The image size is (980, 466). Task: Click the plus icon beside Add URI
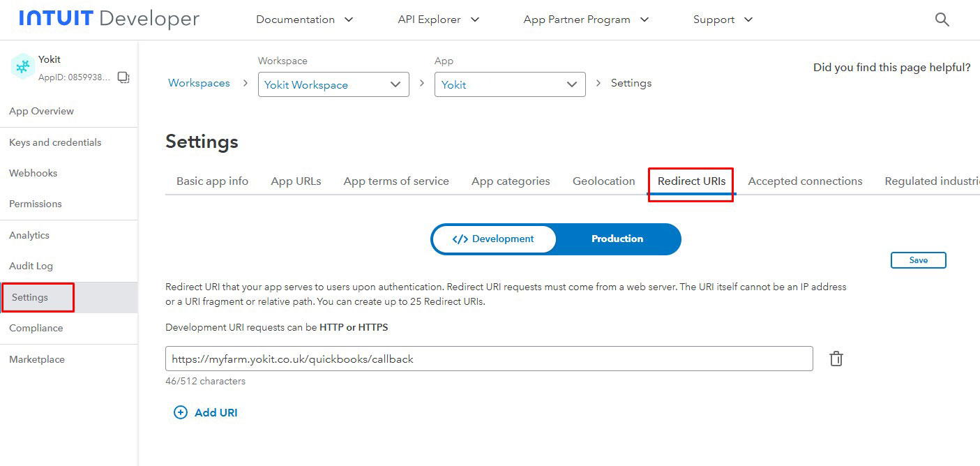[181, 412]
